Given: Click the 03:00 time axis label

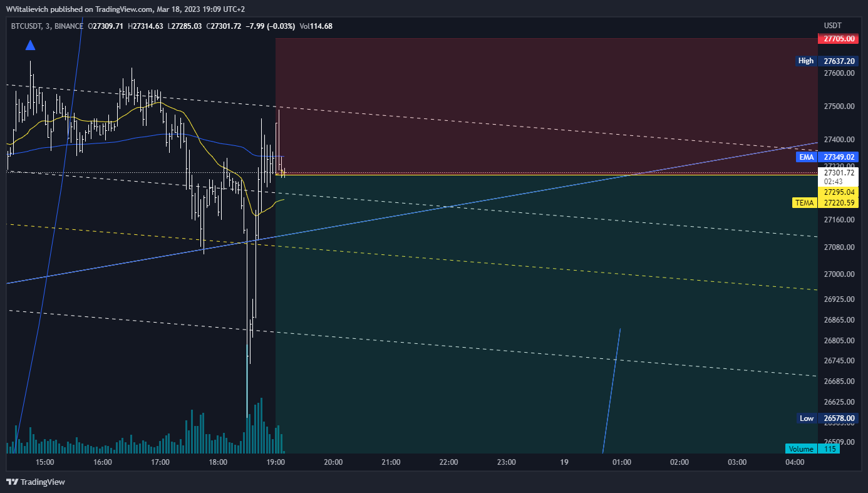Looking at the screenshot, I should [x=737, y=462].
